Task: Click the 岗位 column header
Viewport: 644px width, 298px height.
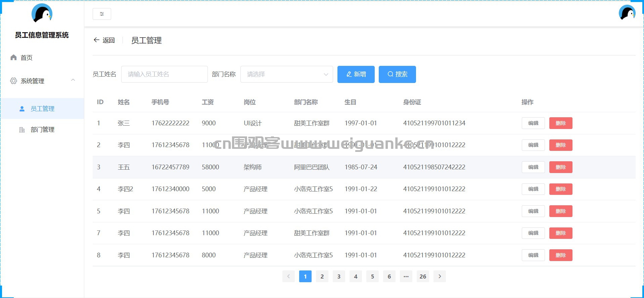Action: (249, 102)
